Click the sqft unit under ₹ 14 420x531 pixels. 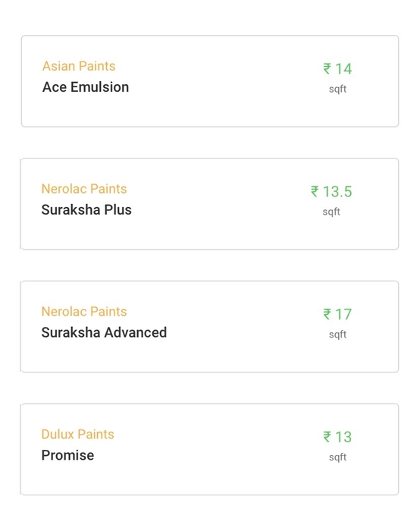(x=338, y=89)
